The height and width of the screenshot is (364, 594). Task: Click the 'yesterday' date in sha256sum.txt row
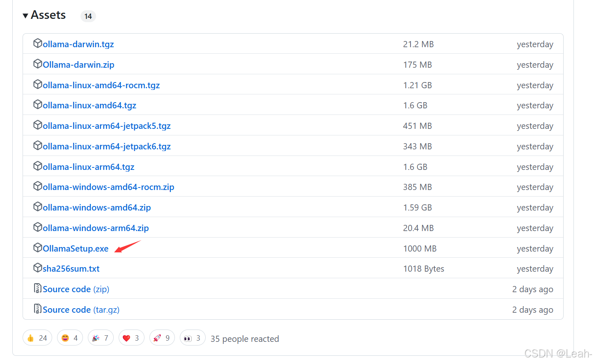(x=535, y=269)
